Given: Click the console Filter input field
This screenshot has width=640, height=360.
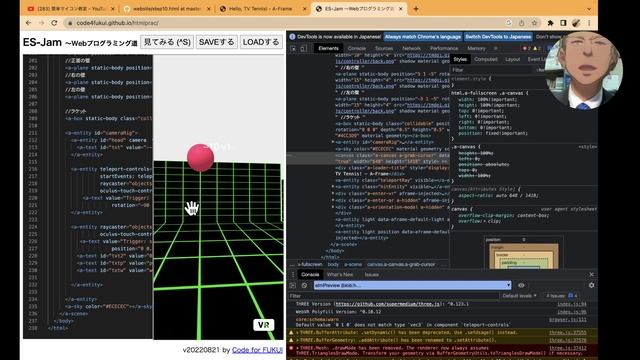Looking at the screenshot, I should coord(393,296).
